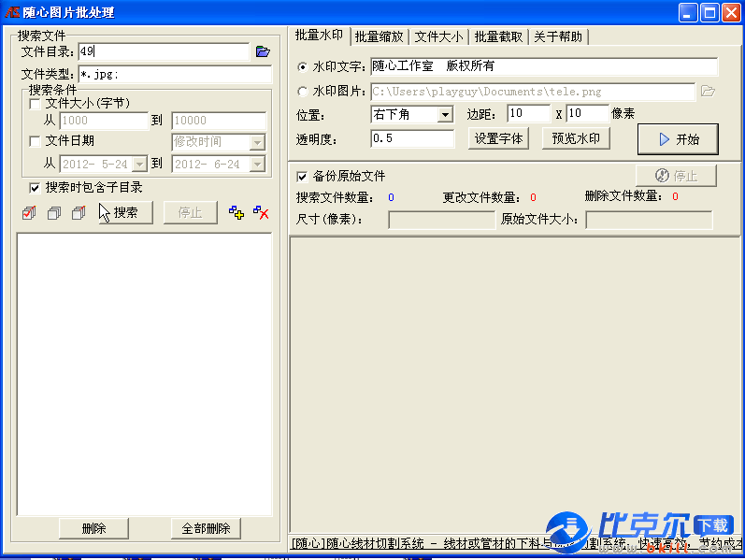This screenshot has height=560, width=745.
Task: Click add files icon with plus
Action: coord(236,212)
